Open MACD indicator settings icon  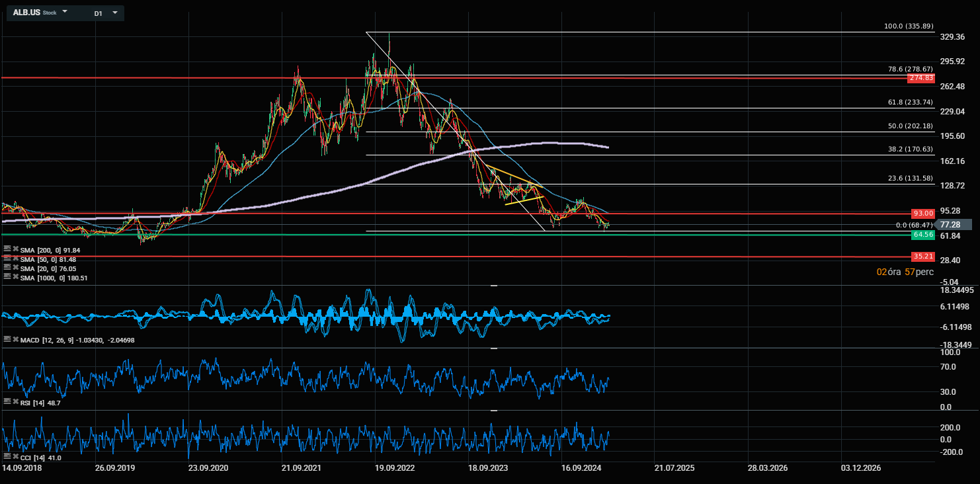(x=7, y=339)
